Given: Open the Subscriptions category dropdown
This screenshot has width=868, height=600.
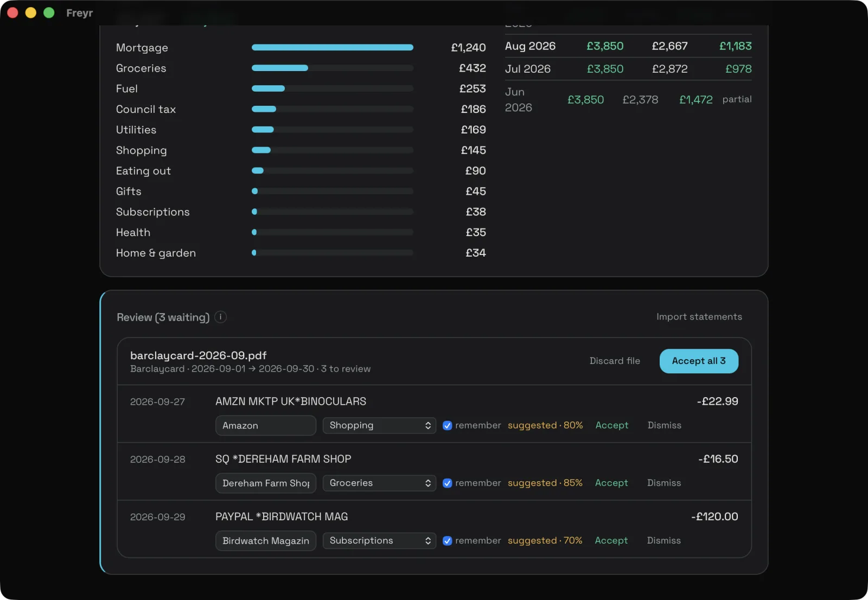Looking at the screenshot, I should [x=379, y=540].
